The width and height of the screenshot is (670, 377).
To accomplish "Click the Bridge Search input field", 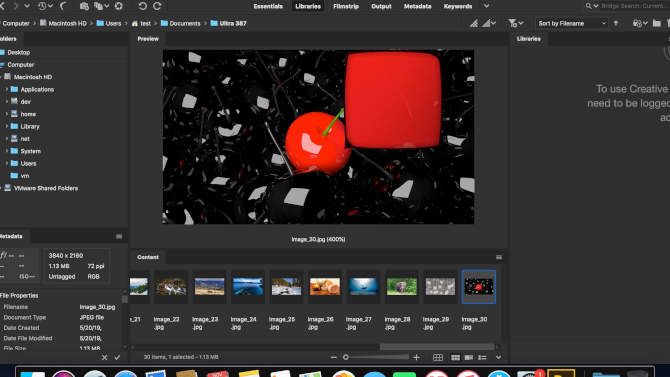I will click(x=635, y=6).
